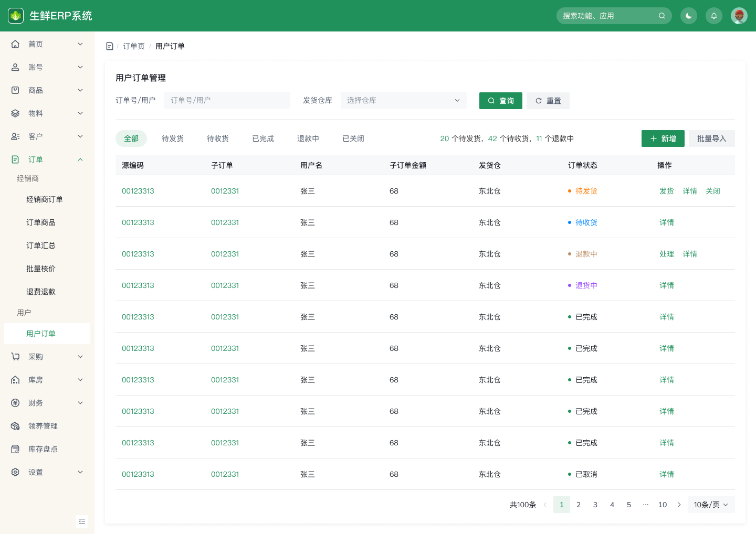Toggle dark mode moon icon

(689, 16)
